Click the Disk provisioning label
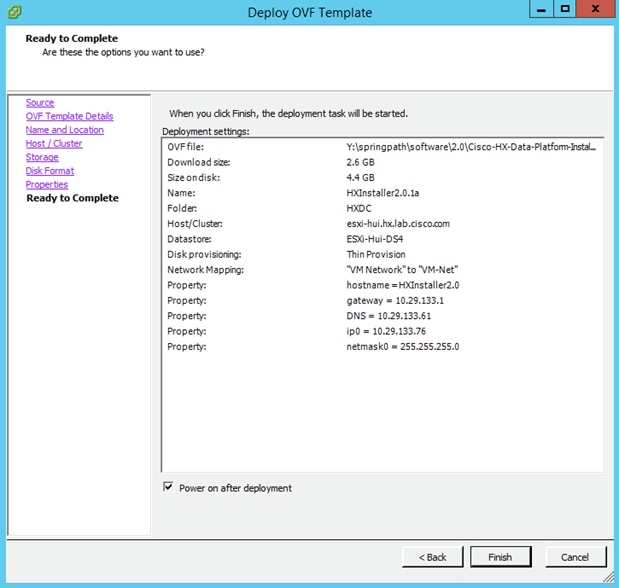 coord(204,254)
